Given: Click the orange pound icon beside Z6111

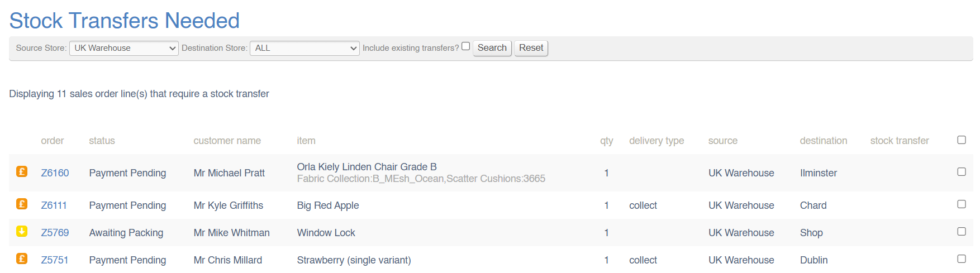Looking at the screenshot, I should [22, 204].
